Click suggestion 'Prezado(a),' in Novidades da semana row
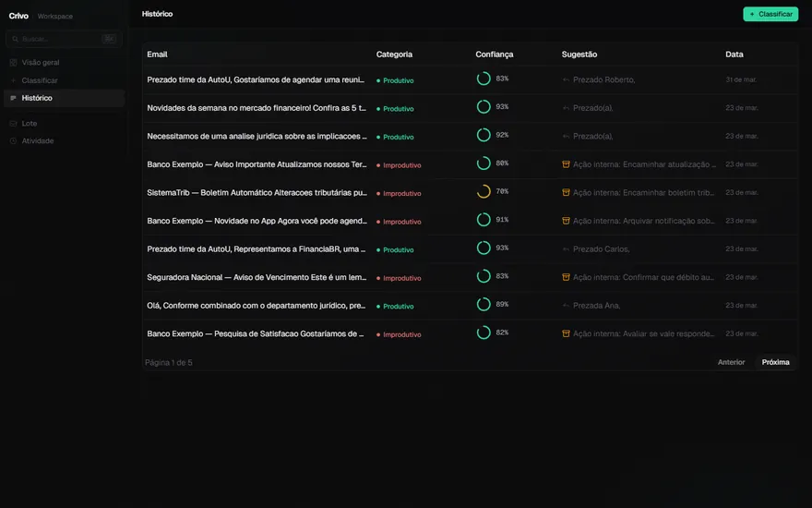Screen dimensions: 812x508 (x=593, y=108)
